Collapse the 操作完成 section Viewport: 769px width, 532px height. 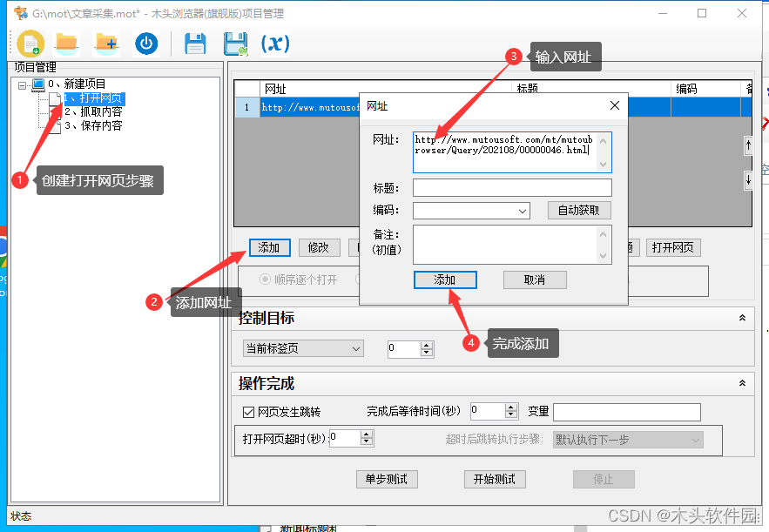click(x=743, y=383)
